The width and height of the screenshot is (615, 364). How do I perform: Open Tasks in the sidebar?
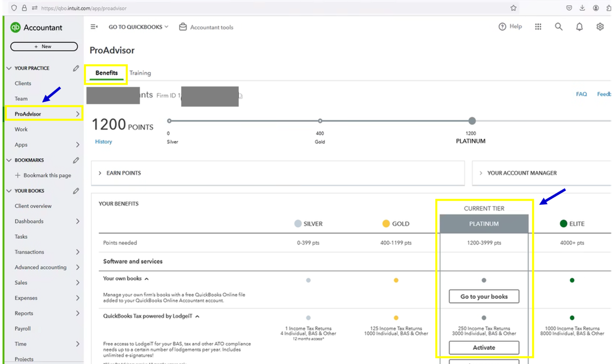point(21,237)
